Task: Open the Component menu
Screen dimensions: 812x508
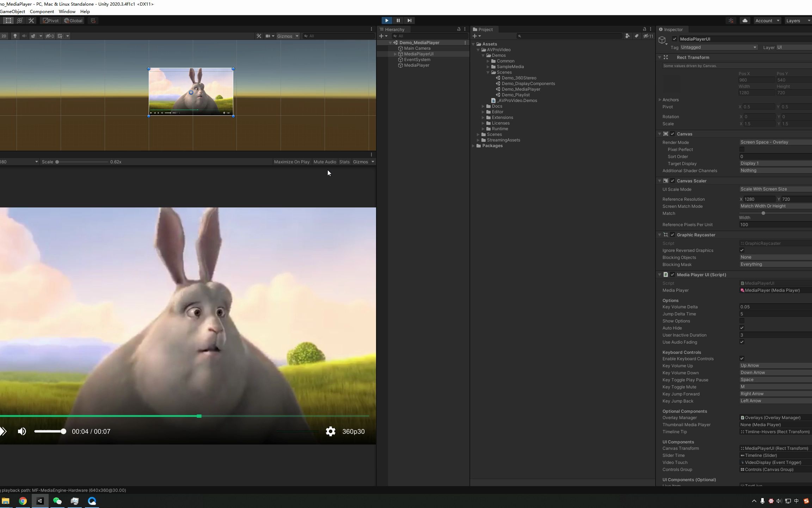Action: coord(42,12)
